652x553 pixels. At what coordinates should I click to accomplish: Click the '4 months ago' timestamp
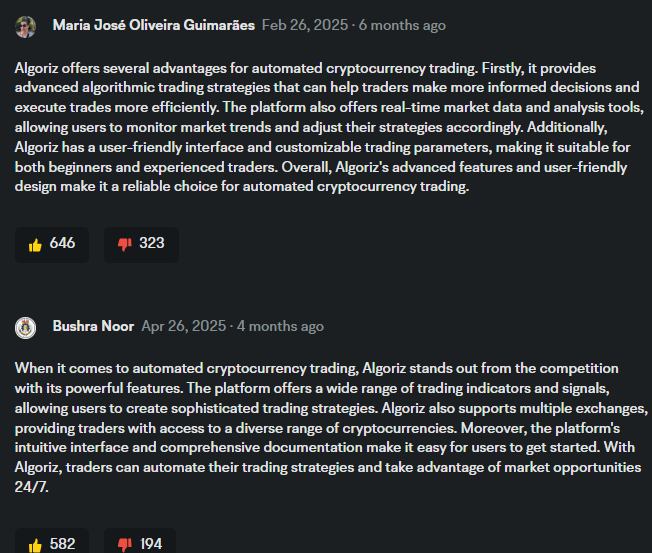[x=281, y=326]
